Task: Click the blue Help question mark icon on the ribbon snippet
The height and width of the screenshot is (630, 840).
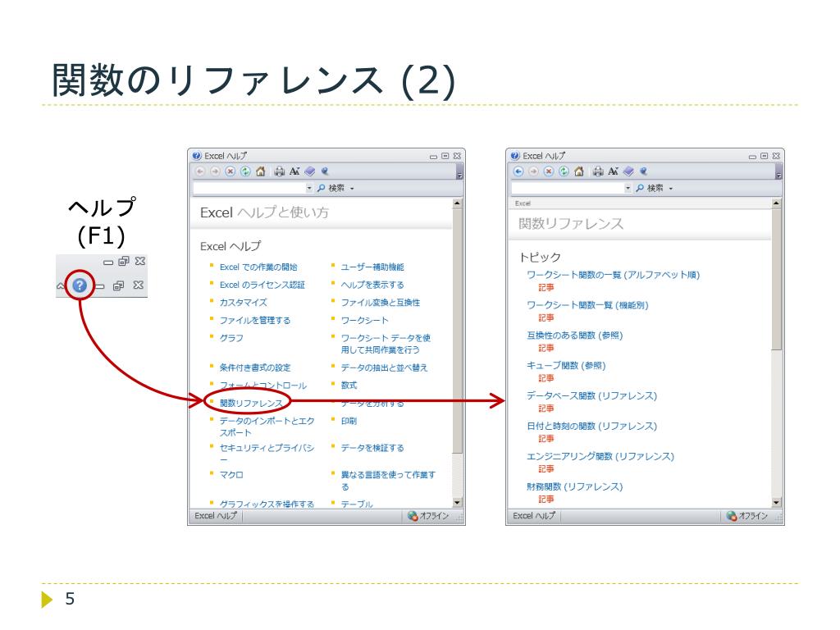Action: (80, 285)
